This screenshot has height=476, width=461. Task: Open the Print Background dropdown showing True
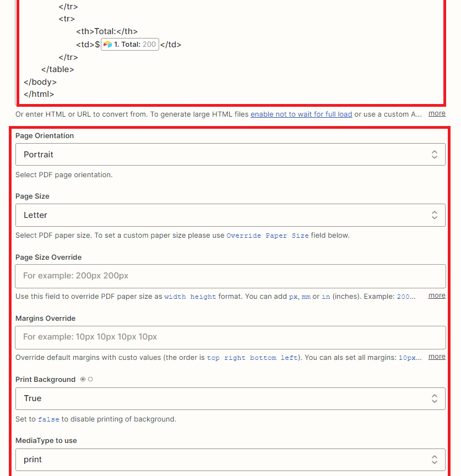(x=220, y=398)
